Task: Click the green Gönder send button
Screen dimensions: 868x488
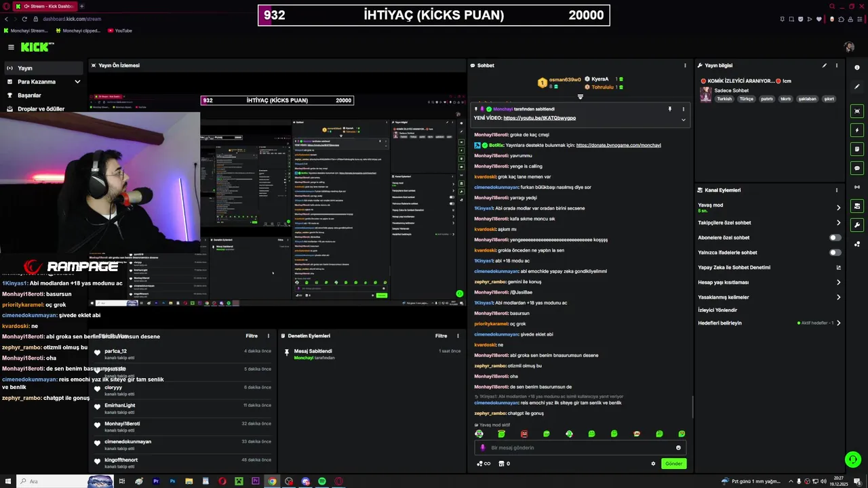Action: pos(673,464)
